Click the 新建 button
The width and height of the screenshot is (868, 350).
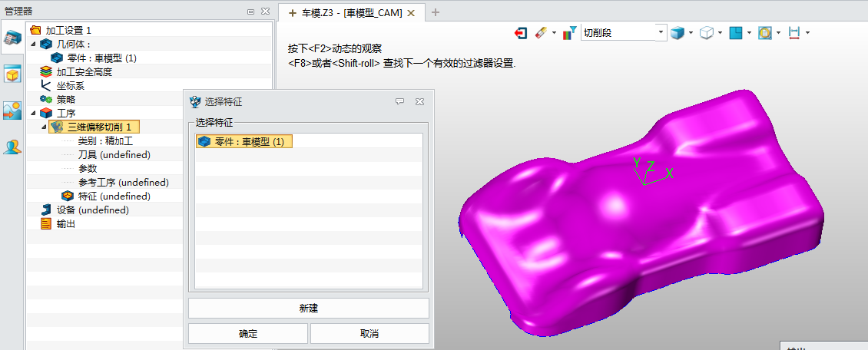[308, 309]
